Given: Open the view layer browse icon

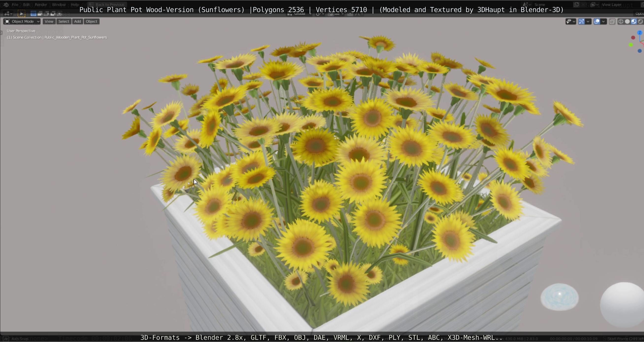Looking at the screenshot, I should [x=594, y=4].
